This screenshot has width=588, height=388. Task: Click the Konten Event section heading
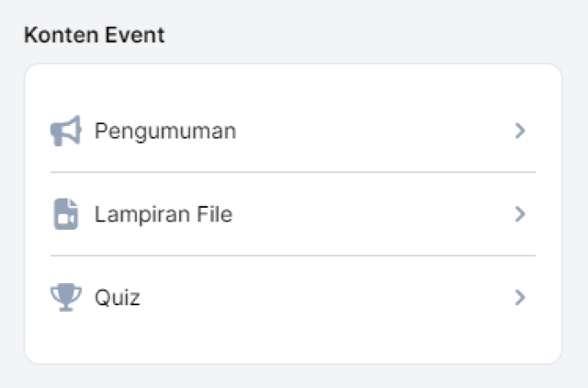(x=94, y=35)
